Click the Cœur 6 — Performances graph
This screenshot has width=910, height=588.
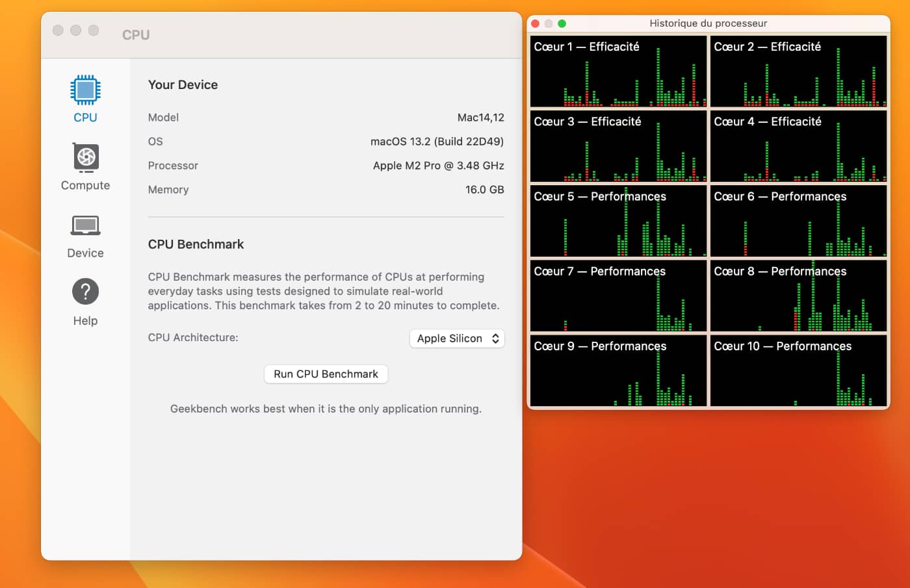798,221
